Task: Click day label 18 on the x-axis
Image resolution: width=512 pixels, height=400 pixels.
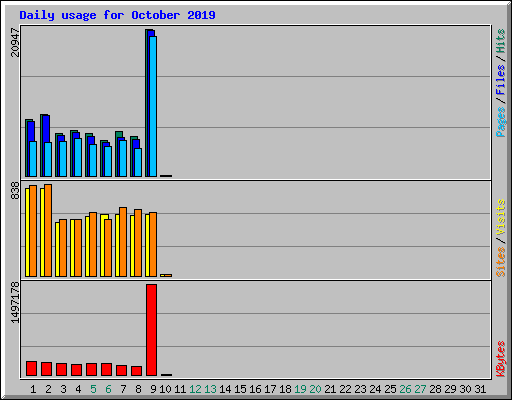Action: tap(285, 389)
